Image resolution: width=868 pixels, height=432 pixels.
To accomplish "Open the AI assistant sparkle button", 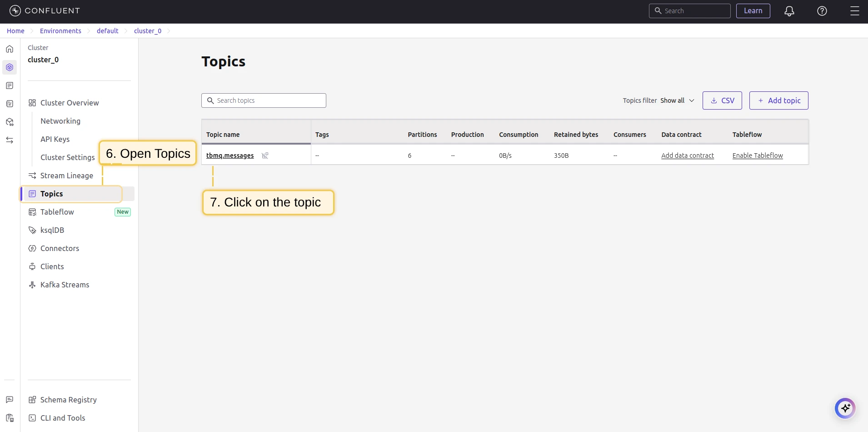I will point(845,408).
